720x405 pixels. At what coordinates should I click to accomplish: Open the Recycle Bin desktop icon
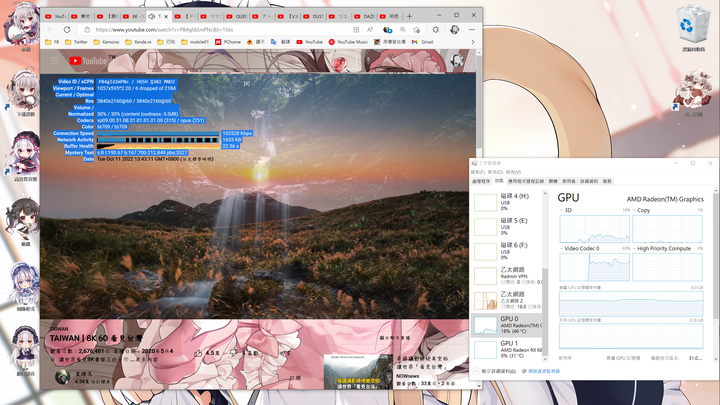(x=693, y=29)
